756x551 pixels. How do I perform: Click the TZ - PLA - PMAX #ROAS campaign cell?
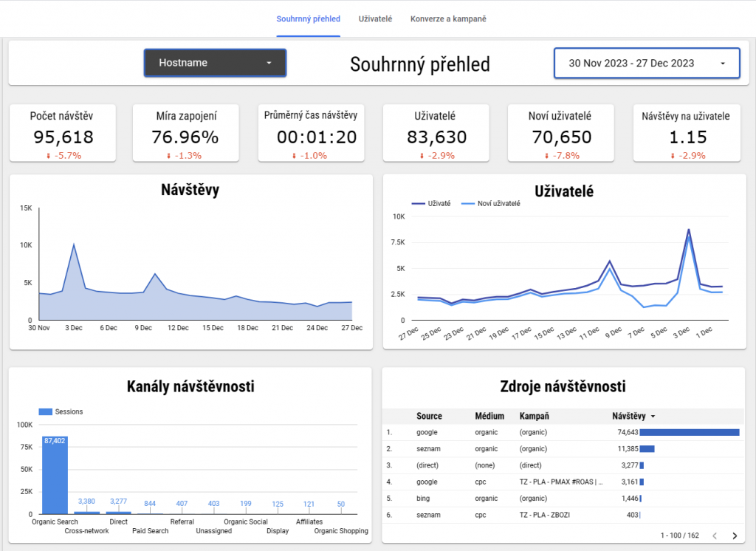pos(561,482)
